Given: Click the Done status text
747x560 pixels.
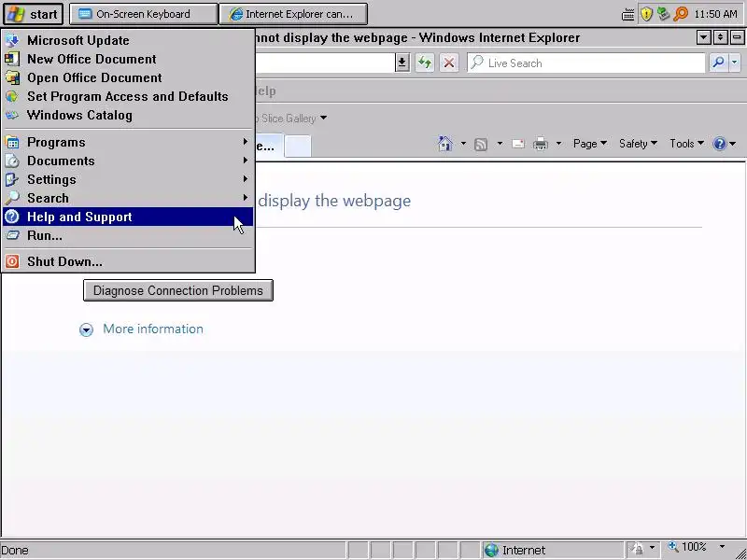Looking at the screenshot, I should tap(15, 551).
